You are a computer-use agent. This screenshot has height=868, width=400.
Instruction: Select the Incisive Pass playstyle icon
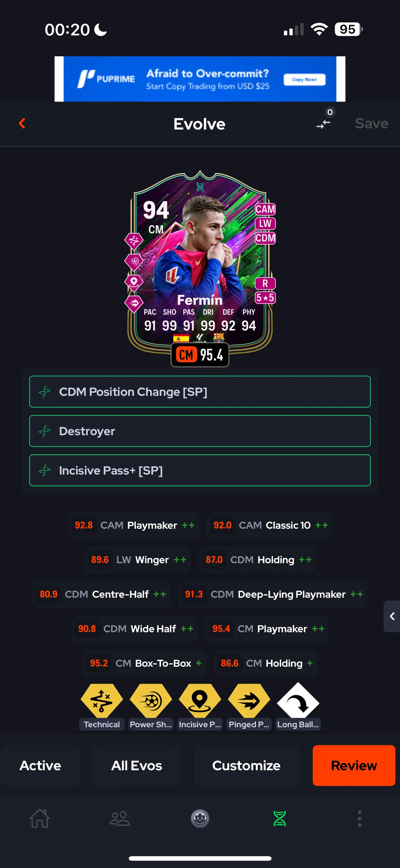pyautogui.click(x=200, y=701)
